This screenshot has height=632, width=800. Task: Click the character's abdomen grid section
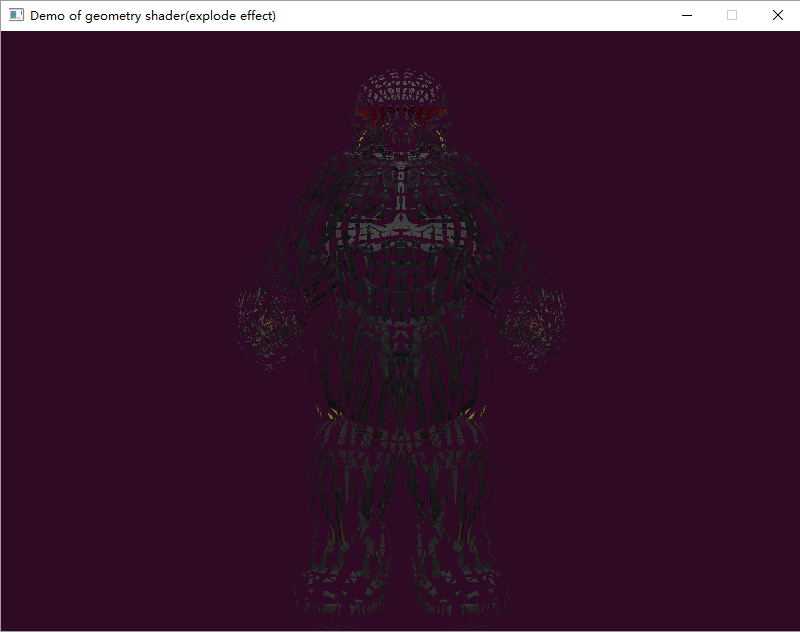400,290
